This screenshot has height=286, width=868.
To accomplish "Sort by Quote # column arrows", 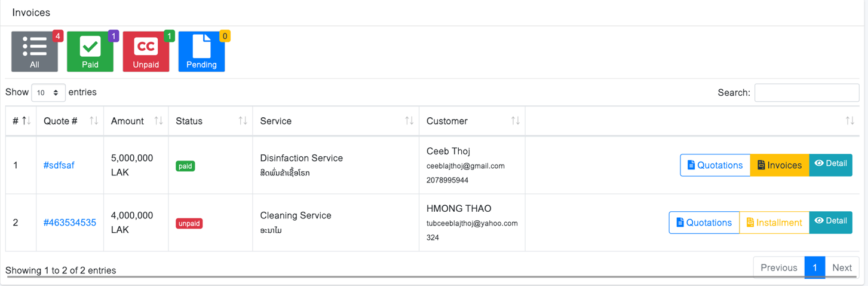I will coord(94,121).
